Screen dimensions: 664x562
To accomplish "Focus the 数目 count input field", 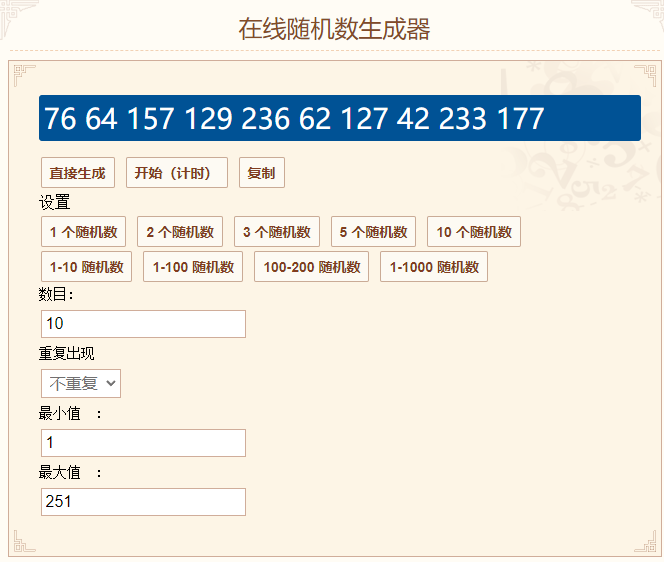I will pos(143,324).
